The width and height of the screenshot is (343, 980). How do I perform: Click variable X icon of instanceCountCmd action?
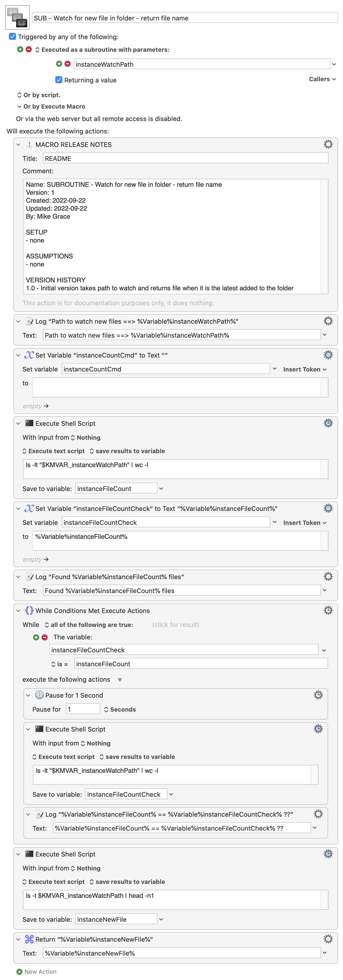[29, 355]
